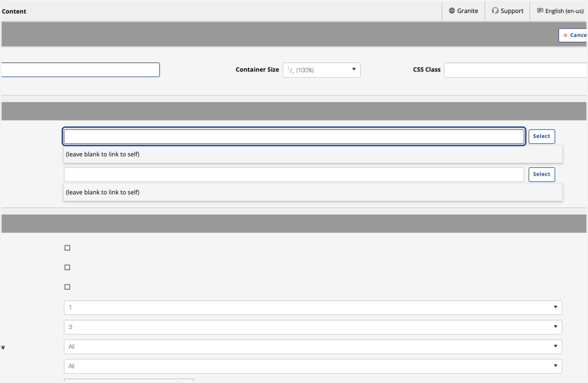This screenshot has width=588, height=383.
Task: Click the globe icon beside Granite
Action: click(x=452, y=11)
